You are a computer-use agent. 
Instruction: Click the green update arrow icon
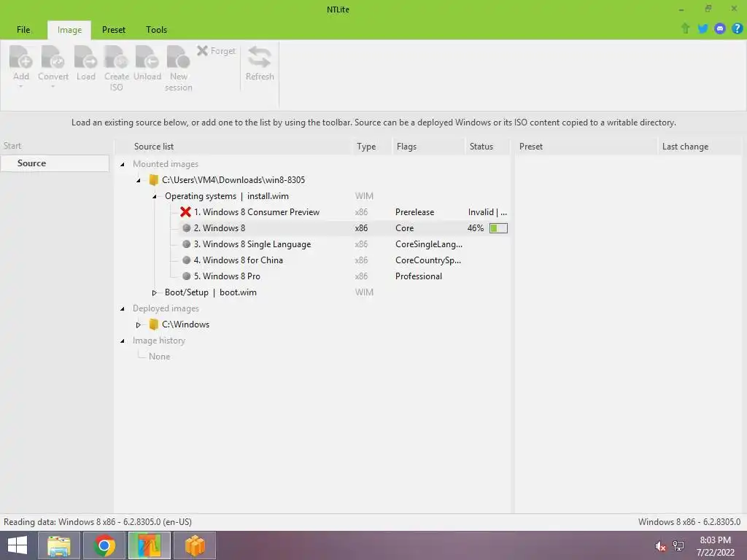pos(686,28)
